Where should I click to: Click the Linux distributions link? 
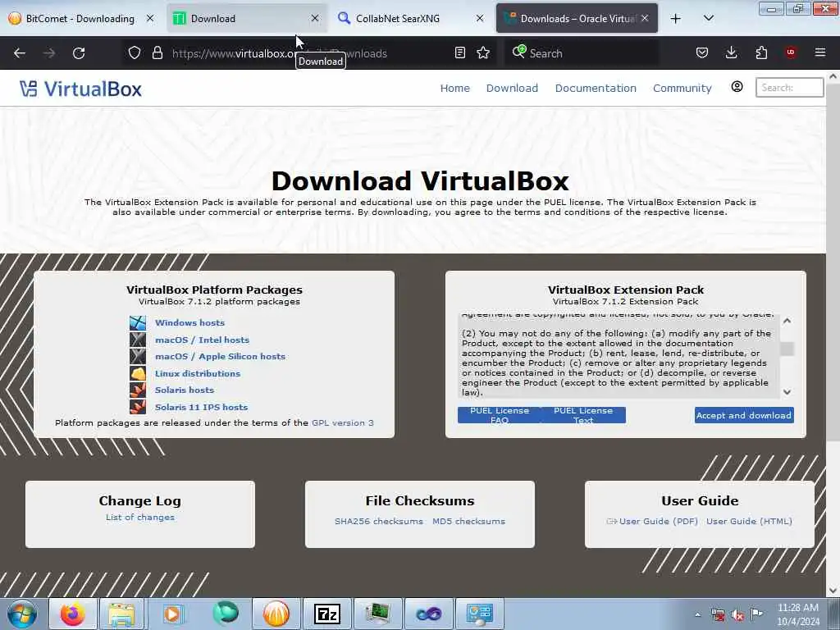point(198,373)
